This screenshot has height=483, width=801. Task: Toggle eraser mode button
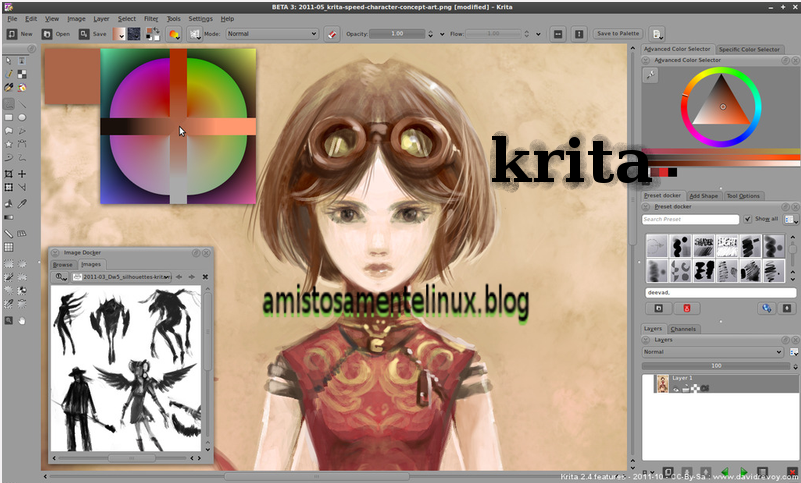[332, 34]
